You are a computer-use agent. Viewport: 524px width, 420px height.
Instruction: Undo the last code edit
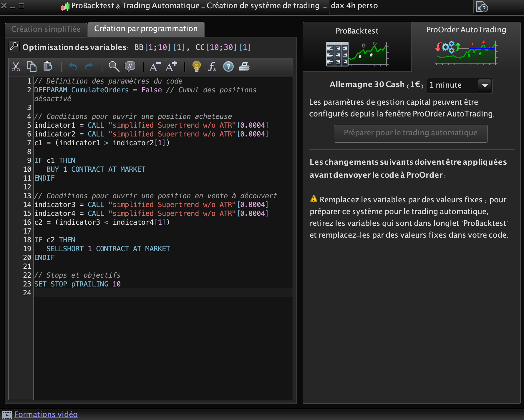73,67
